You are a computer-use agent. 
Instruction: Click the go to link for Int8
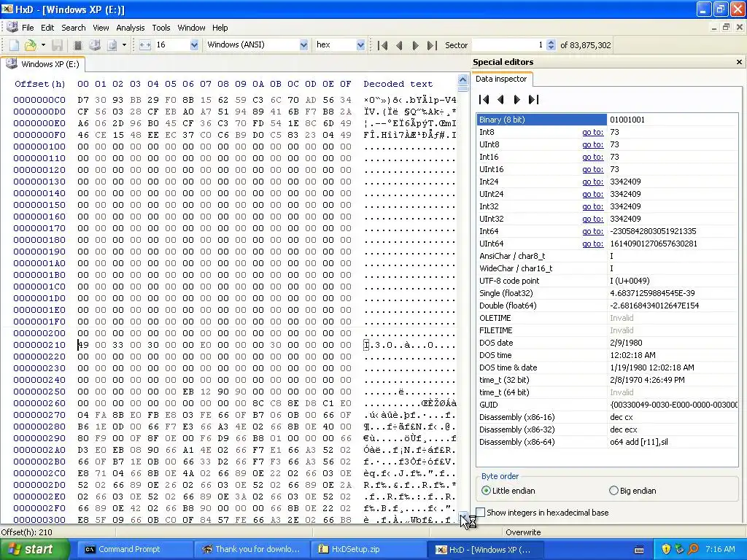[592, 133]
